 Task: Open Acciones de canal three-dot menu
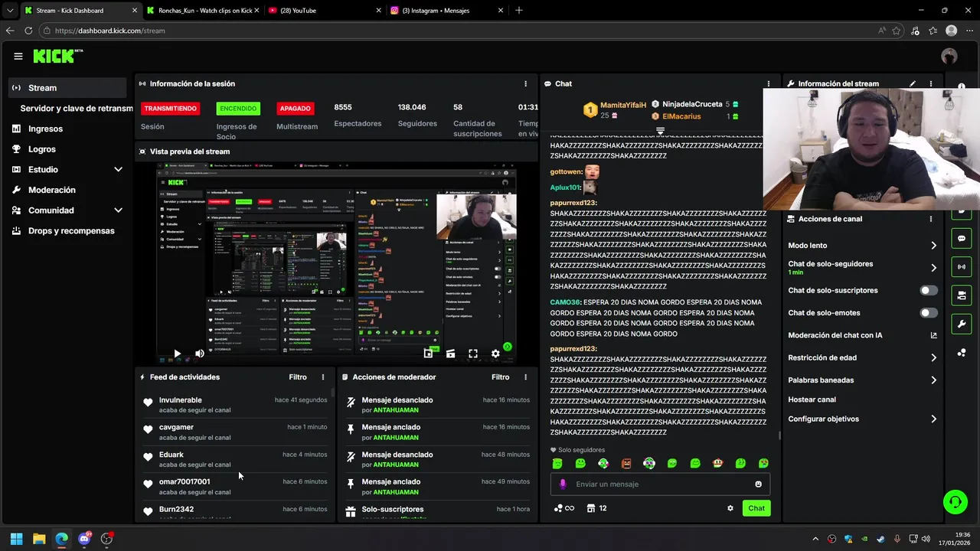(931, 219)
